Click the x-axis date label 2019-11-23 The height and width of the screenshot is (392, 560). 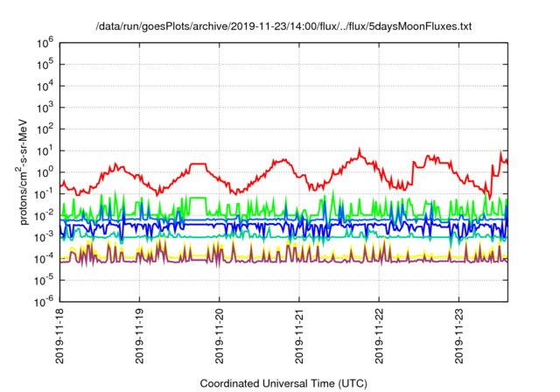click(458, 336)
